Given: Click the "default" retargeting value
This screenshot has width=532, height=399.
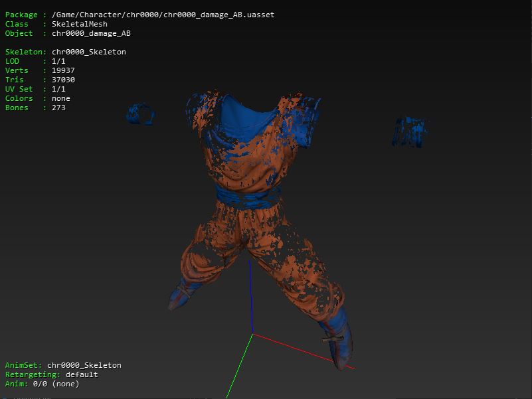Looking at the screenshot, I should pyautogui.click(x=82, y=374).
